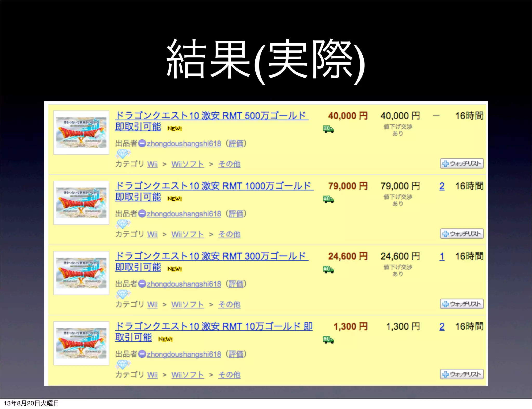Click free shipping truck icon under 1,300円

coord(328,340)
